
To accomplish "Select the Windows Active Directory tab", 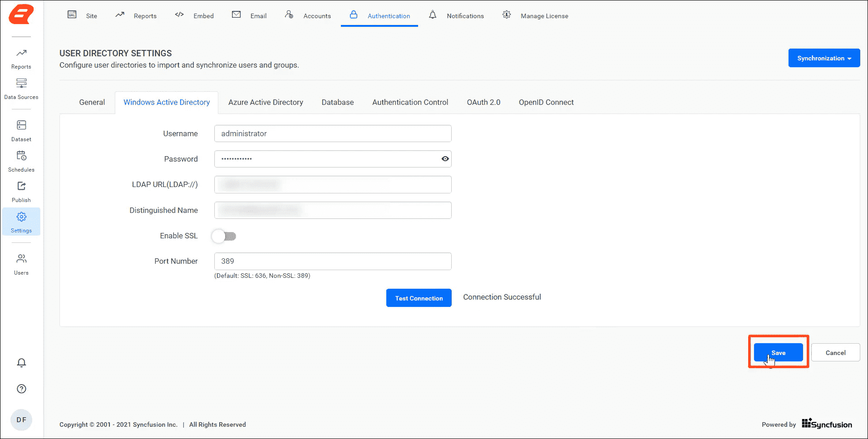I will (x=167, y=102).
